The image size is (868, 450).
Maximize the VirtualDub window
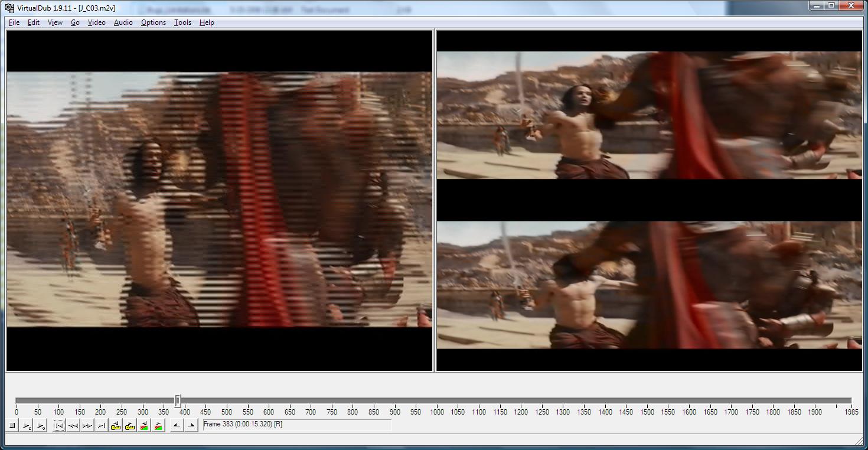click(831, 5)
